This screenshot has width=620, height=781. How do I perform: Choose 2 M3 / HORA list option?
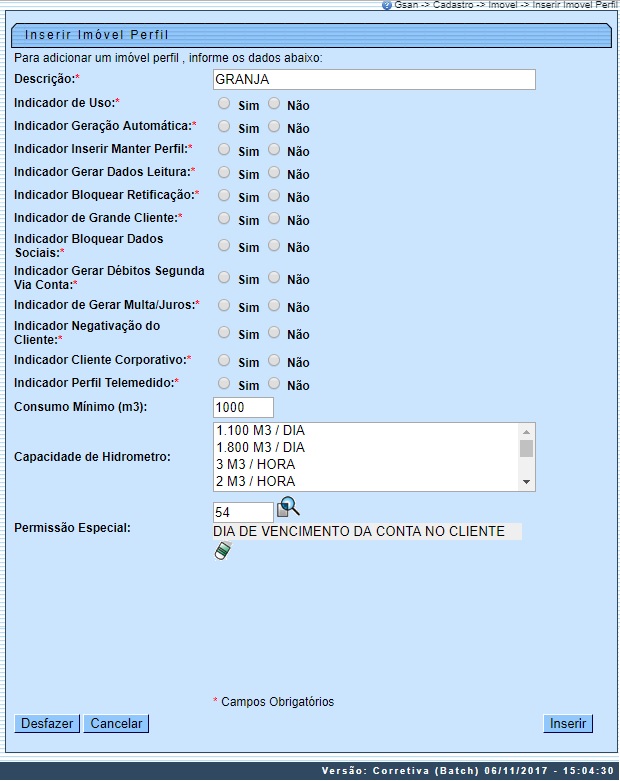click(x=256, y=481)
